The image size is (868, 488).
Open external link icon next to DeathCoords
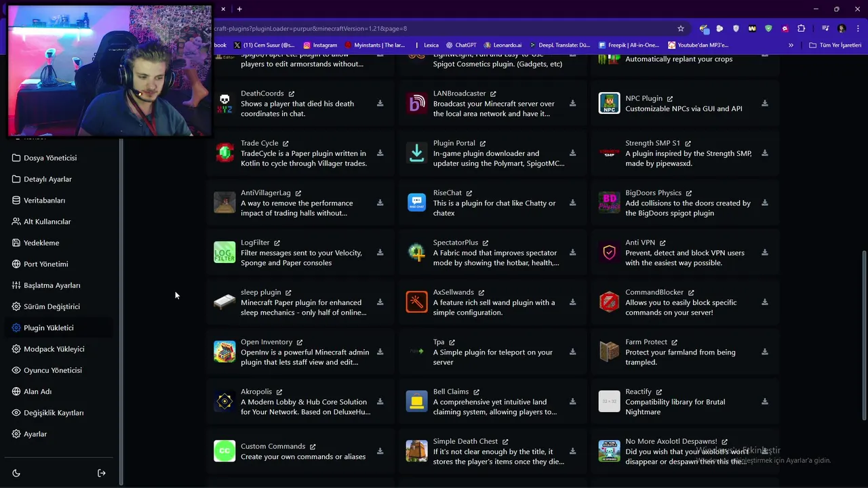pyautogui.click(x=292, y=94)
